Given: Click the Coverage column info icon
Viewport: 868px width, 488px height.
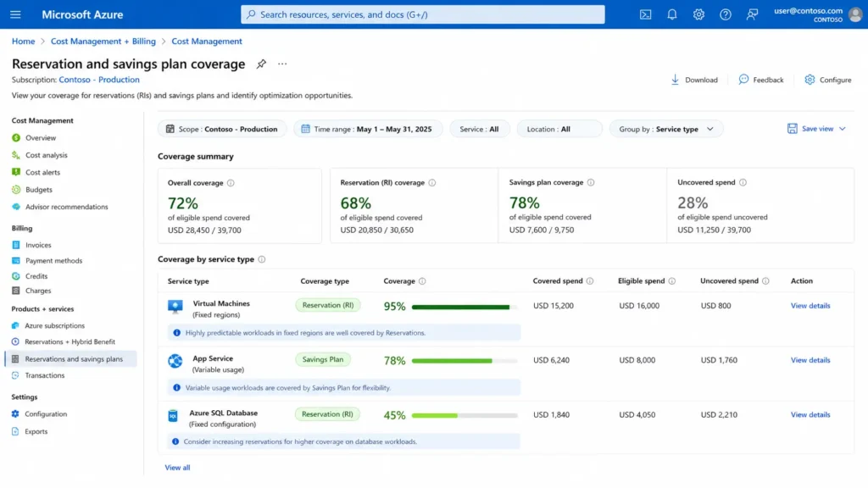Looking at the screenshot, I should tap(422, 281).
